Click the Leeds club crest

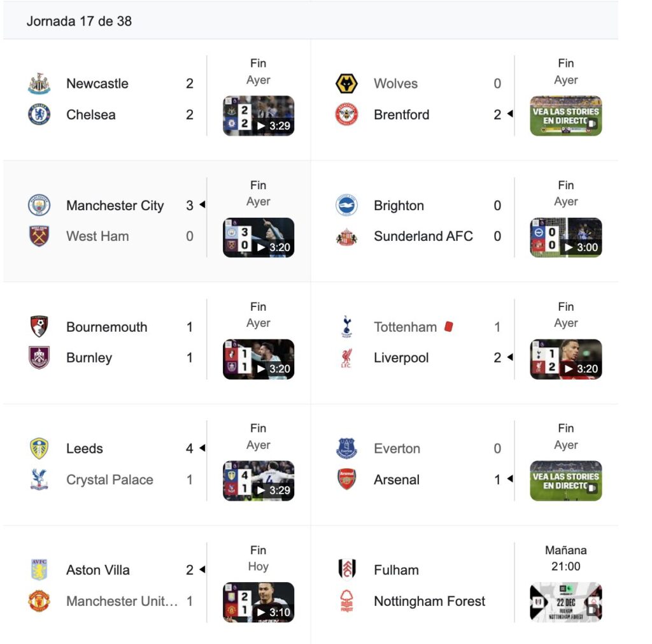(x=39, y=448)
